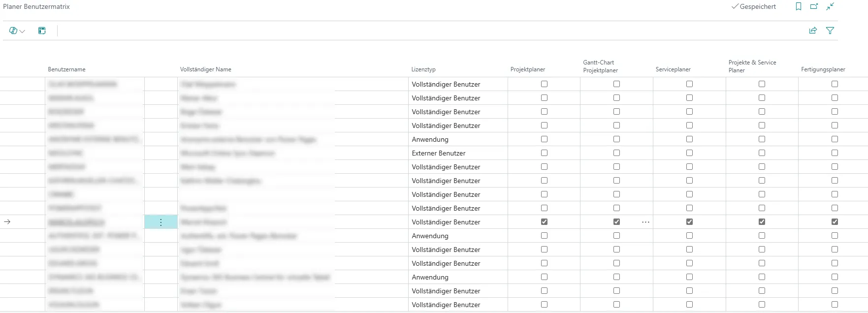Uncheck Fertigungsplaner in the selected row
Viewport: 868px width, 313px height.
click(x=835, y=222)
